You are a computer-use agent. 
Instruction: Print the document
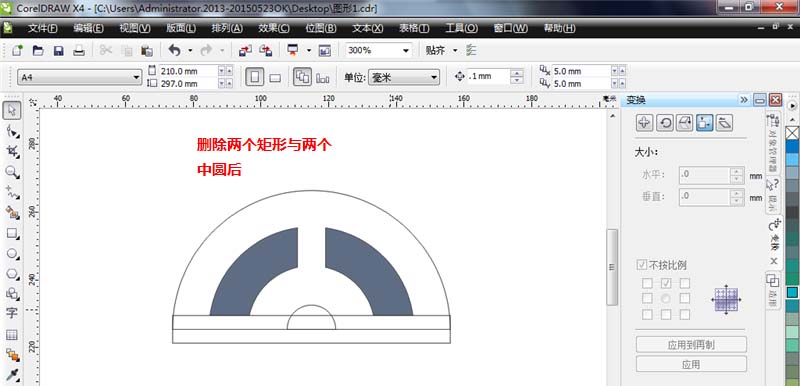click(79, 50)
